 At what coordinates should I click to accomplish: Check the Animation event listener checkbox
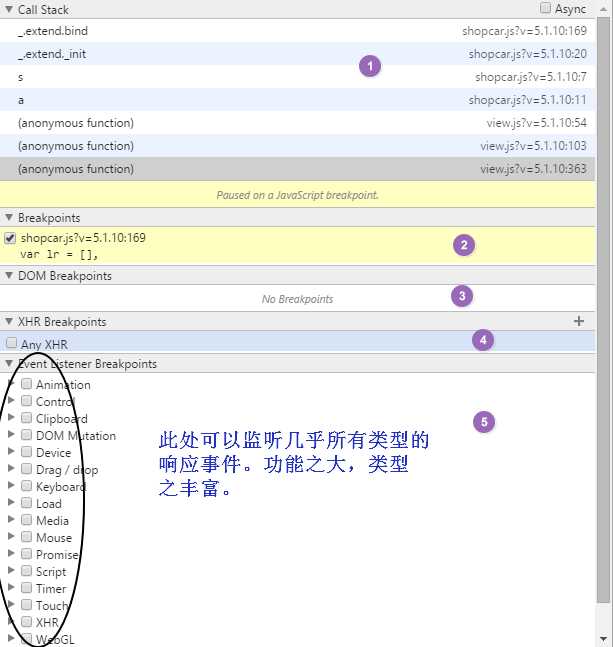[x=26, y=384]
